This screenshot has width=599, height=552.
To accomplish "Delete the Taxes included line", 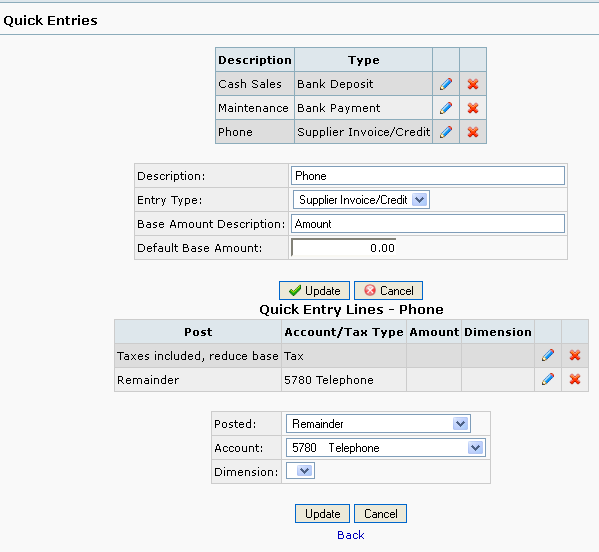I will click(575, 355).
